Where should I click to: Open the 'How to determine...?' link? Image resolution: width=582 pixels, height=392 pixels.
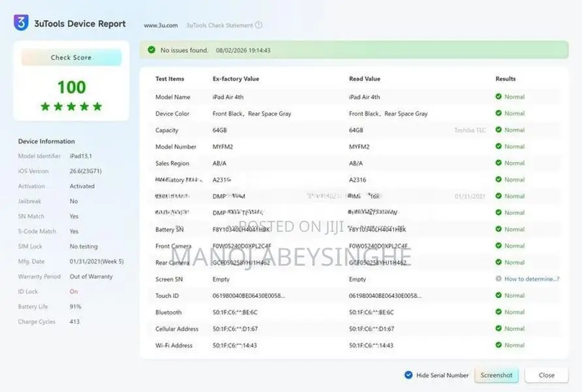(x=532, y=279)
